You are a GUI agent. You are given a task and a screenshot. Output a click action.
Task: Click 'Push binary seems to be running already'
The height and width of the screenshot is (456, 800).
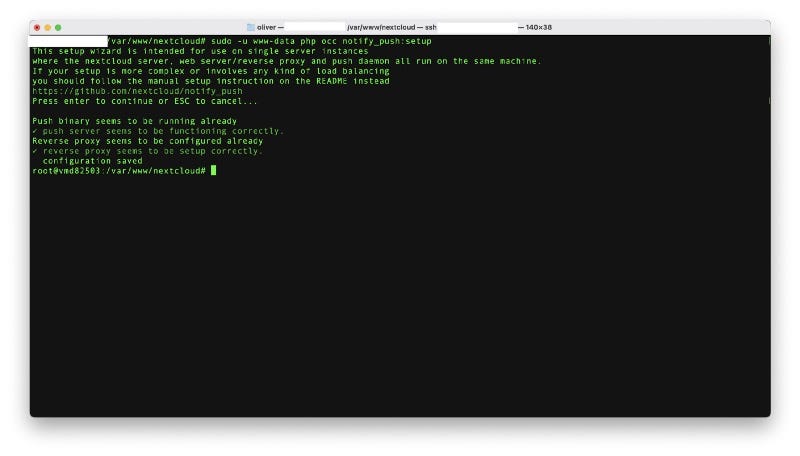point(135,121)
